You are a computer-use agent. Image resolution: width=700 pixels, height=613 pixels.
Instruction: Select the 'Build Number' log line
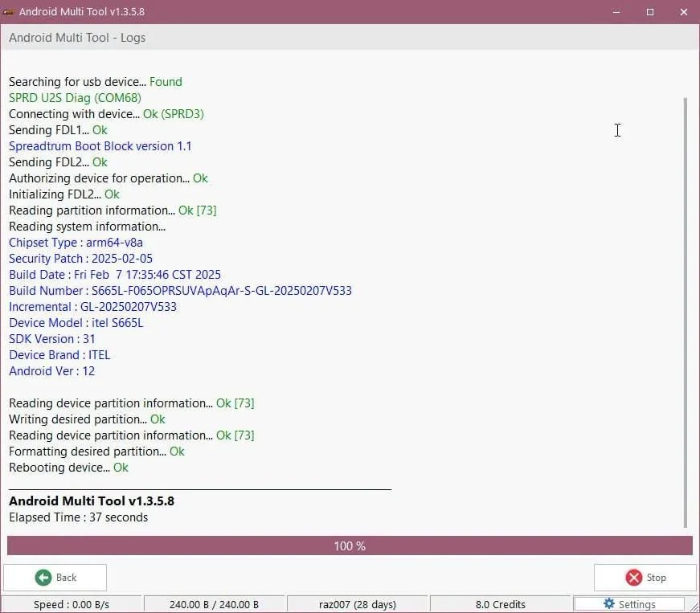coord(180,291)
